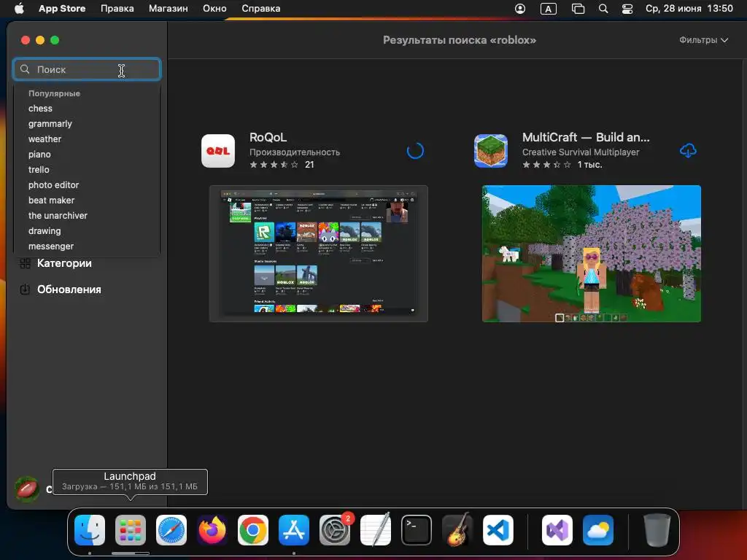747x560 pixels.
Task: Click the Поиск search field
Action: pos(87,69)
